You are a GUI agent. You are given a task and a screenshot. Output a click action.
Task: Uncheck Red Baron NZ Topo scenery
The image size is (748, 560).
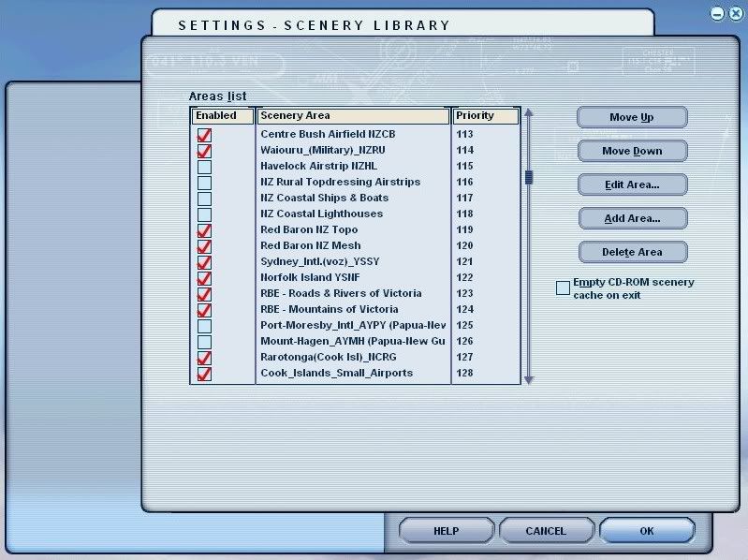(204, 230)
